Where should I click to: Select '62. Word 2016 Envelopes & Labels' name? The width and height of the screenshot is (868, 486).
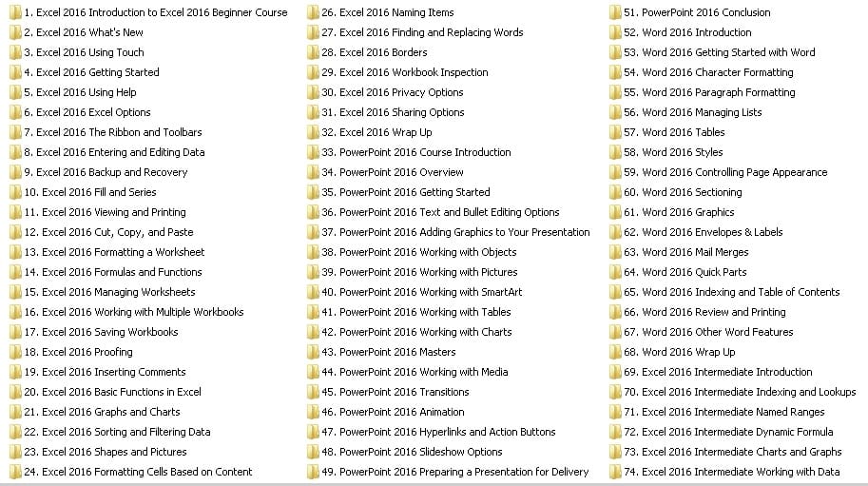tap(703, 232)
